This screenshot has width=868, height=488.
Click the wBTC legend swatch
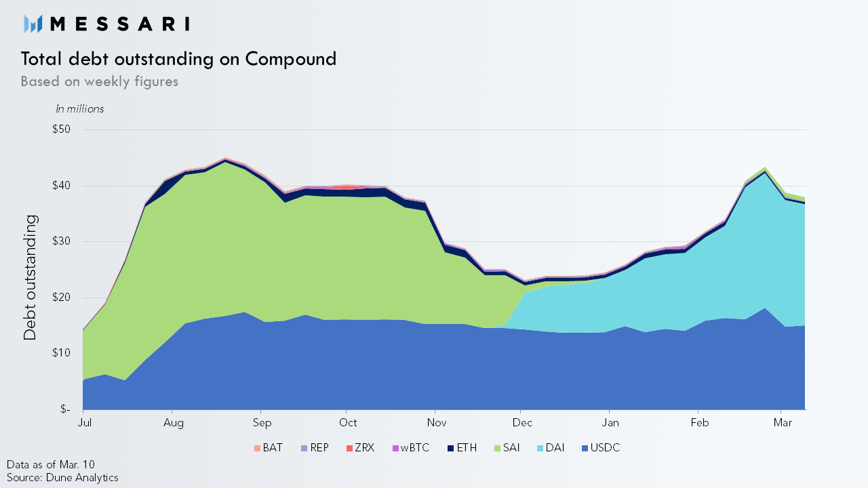point(395,448)
